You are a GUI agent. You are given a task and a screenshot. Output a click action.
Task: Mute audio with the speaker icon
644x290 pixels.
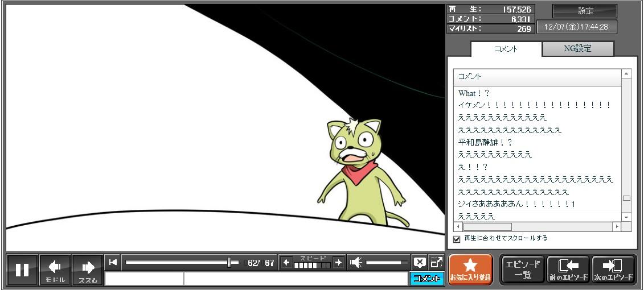click(x=356, y=262)
